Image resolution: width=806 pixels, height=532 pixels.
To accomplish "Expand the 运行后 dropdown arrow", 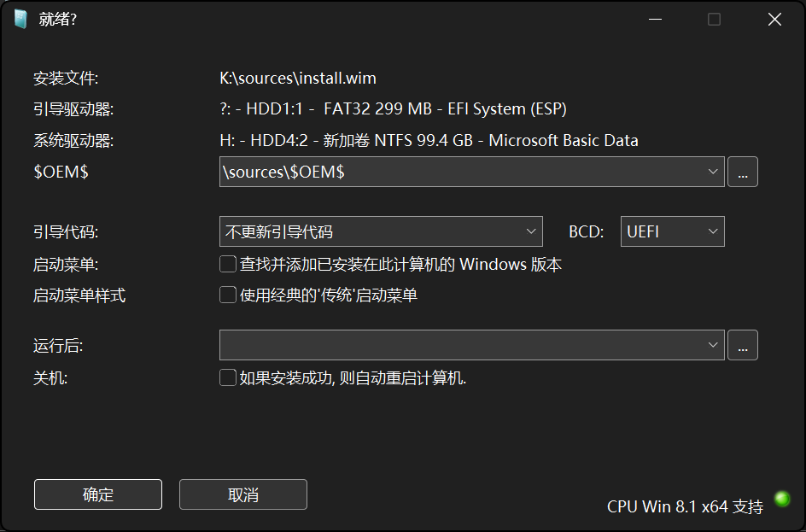I will pyautogui.click(x=714, y=345).
